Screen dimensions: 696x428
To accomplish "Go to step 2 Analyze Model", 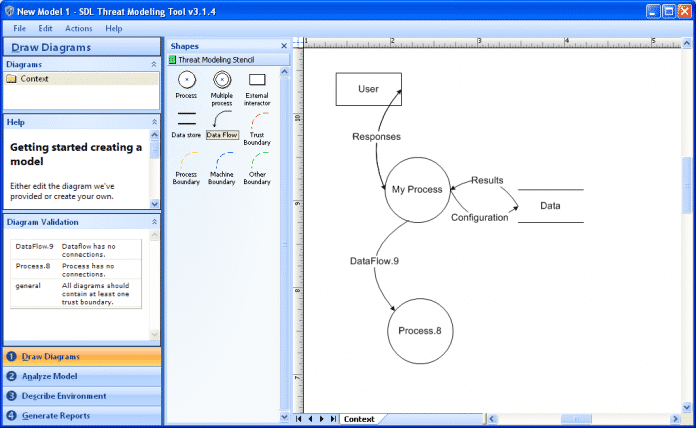I will (82, 376).
